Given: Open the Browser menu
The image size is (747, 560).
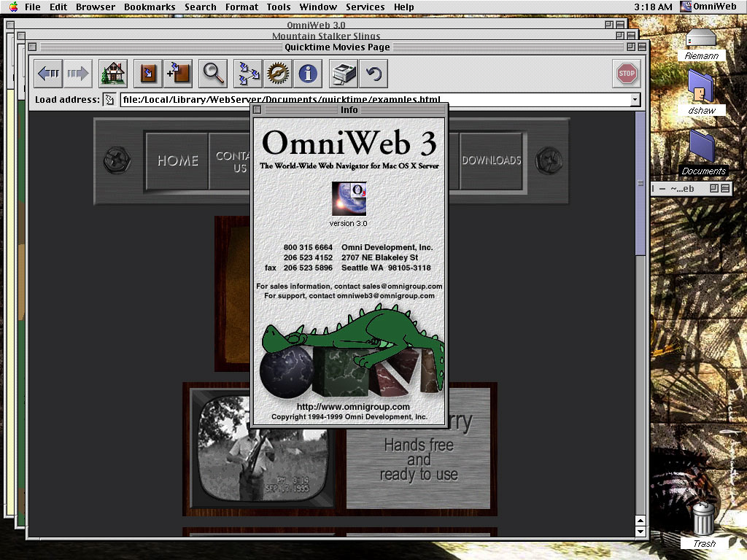Looking at the screenshot, I should point(96,7).
